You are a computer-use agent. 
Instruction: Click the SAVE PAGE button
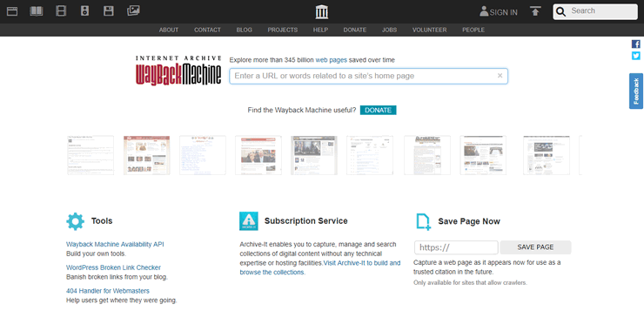point(535,247)
